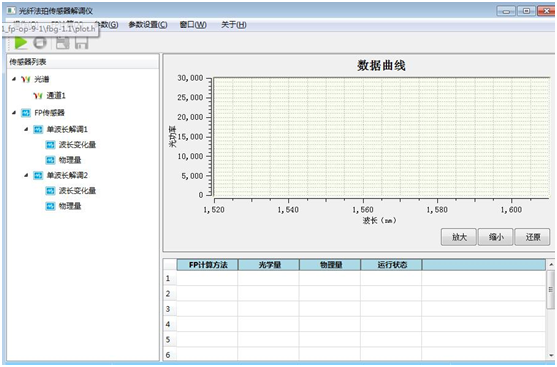Maximize the application window
557x367 pixels.
tap(526, 11)
